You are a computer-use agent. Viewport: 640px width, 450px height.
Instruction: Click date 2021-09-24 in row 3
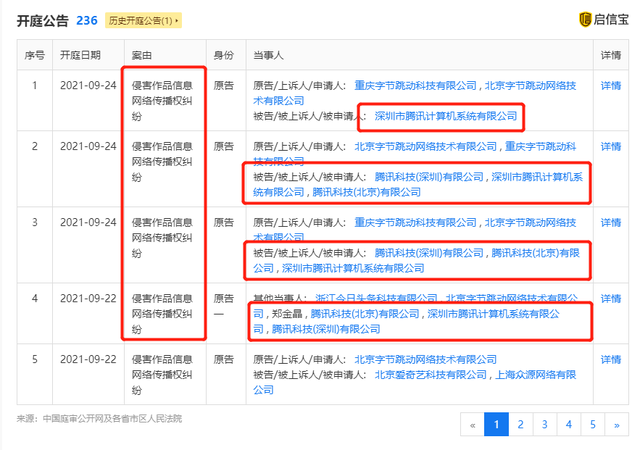(88, 222)
